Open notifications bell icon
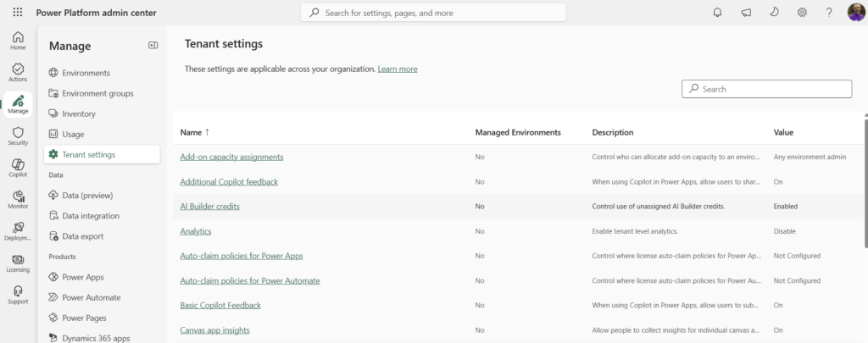 tap(717, 12)
